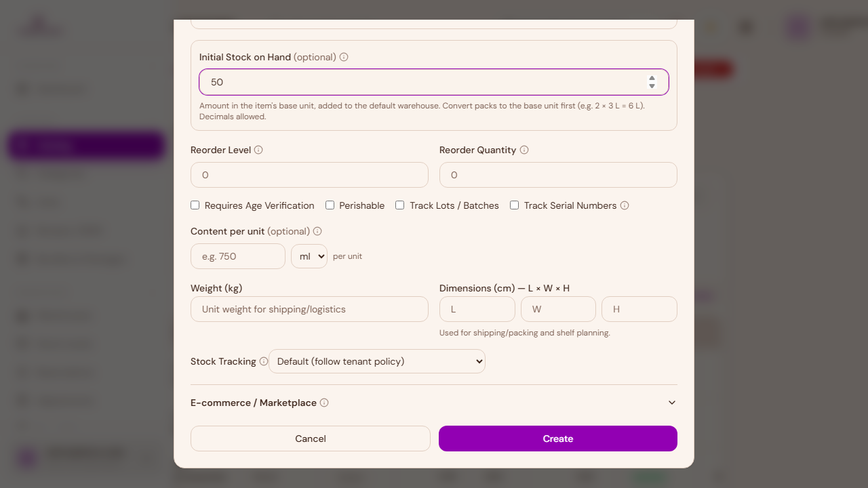The image size is (868, 488).
Task: Click info icon beside Reorder Quantity
Action: click(x=524, y=150)
